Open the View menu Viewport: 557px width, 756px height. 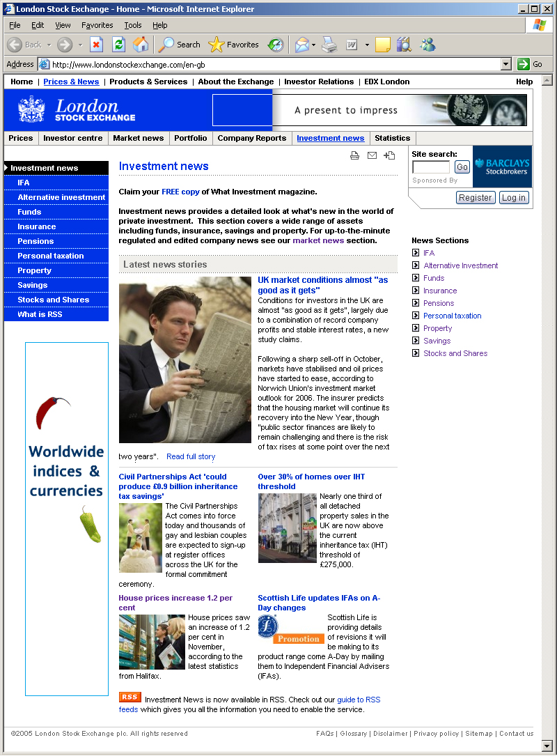[x=63, y=25]
